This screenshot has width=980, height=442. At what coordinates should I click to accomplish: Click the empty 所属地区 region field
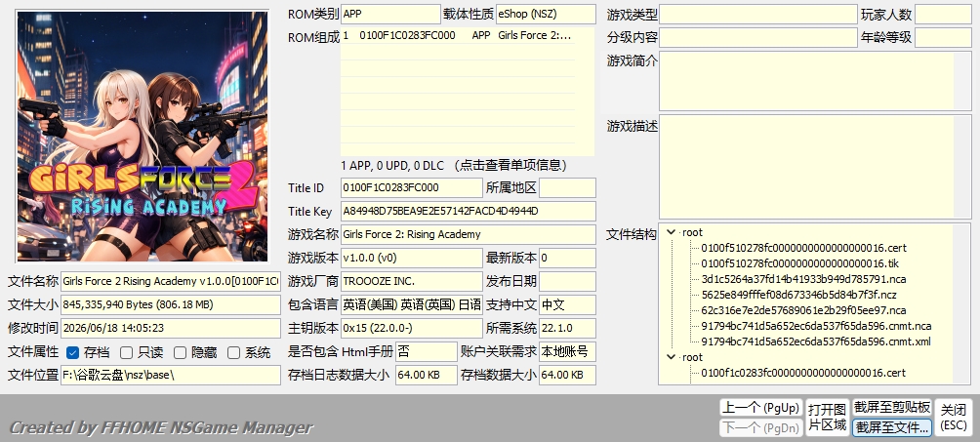(567, 187)
